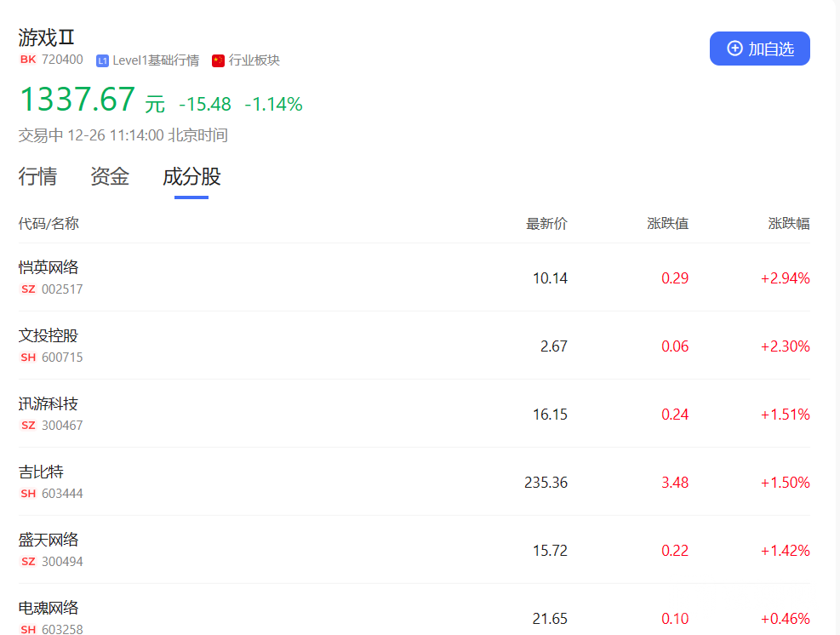Screen dimensions: 840x635
Task: Sort by 涨跌幅 column header
Action: coord(788,224)
